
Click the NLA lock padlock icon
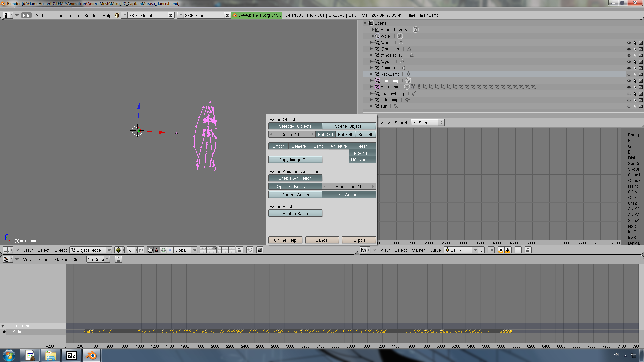click(x=118, y=259)
